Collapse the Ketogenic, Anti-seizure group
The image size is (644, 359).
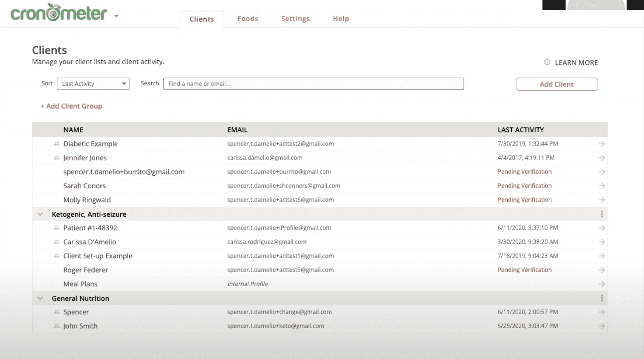point(40,214)
